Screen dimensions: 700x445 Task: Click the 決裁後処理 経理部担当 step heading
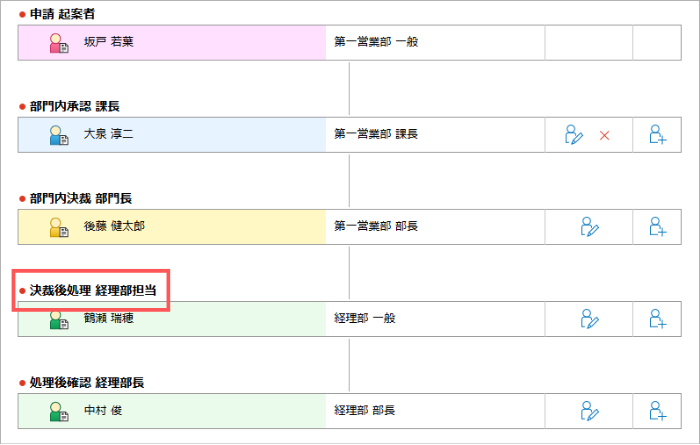pos(93,291)
